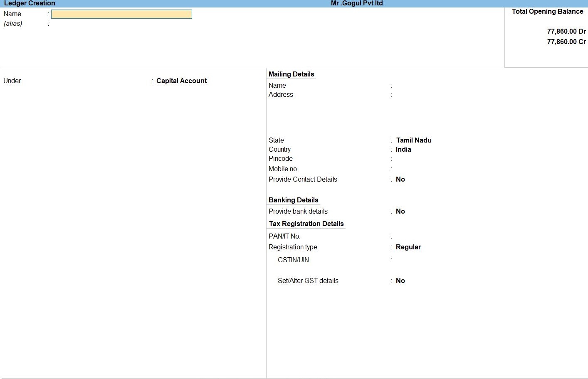Viewport: 588px width, 379px height.
Task: Click the alias field below Name
Action: click(x=121, y=24)
